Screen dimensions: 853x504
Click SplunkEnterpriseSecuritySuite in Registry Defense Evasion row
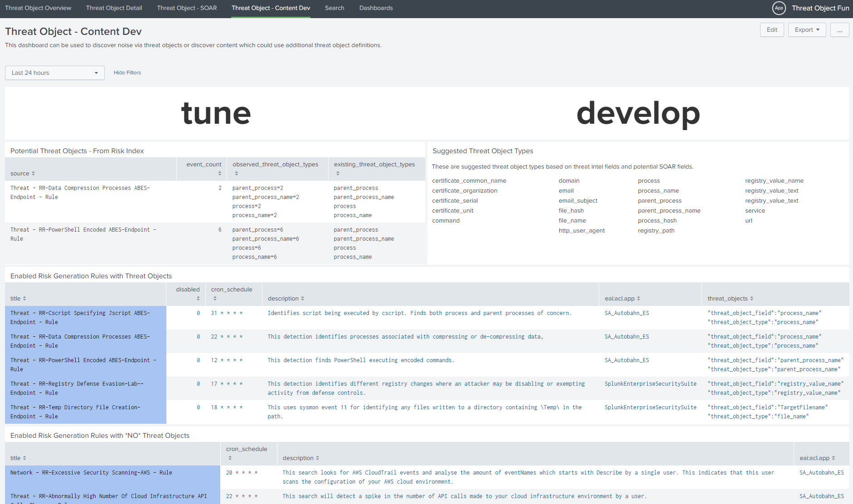[650, 384]
